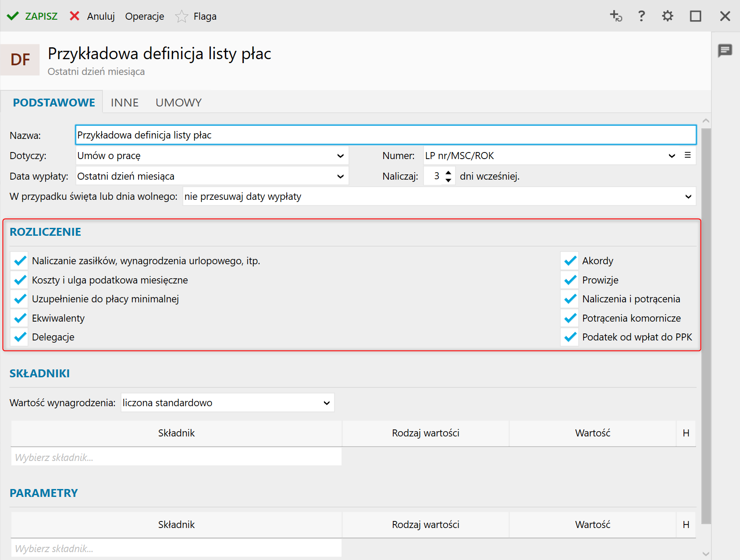Click the SKŁADNIKI section heading

coord(40,373)
